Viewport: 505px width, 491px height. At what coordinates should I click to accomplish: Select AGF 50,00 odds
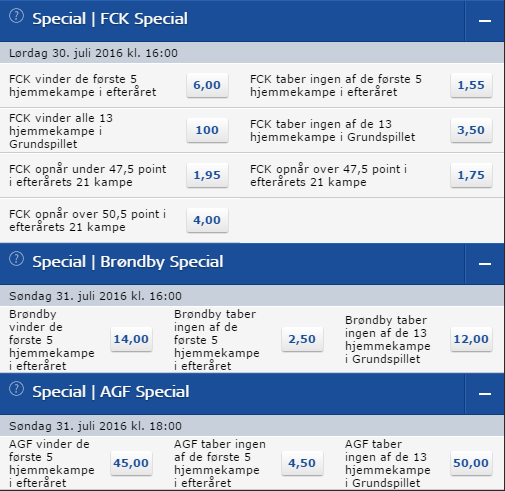(471, 463)
